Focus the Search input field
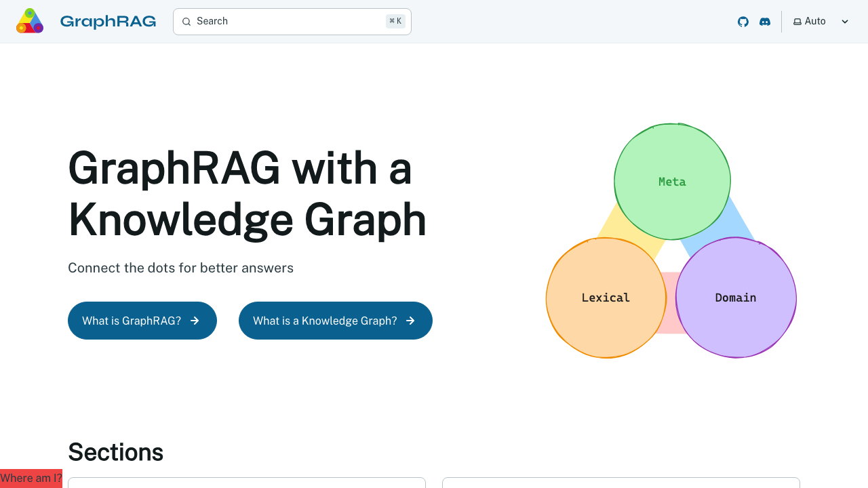The height and width of the screenshot is (488, 868). 292,22
